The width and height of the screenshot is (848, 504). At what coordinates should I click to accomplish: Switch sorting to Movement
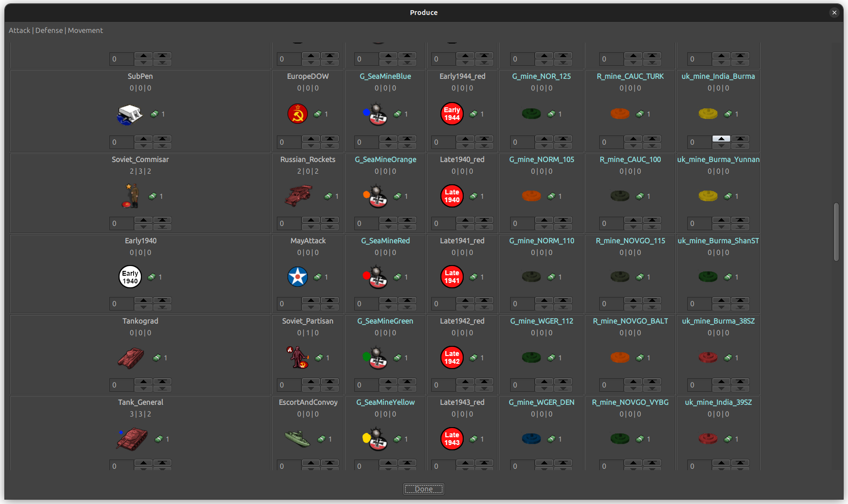[x=85, y=30]
